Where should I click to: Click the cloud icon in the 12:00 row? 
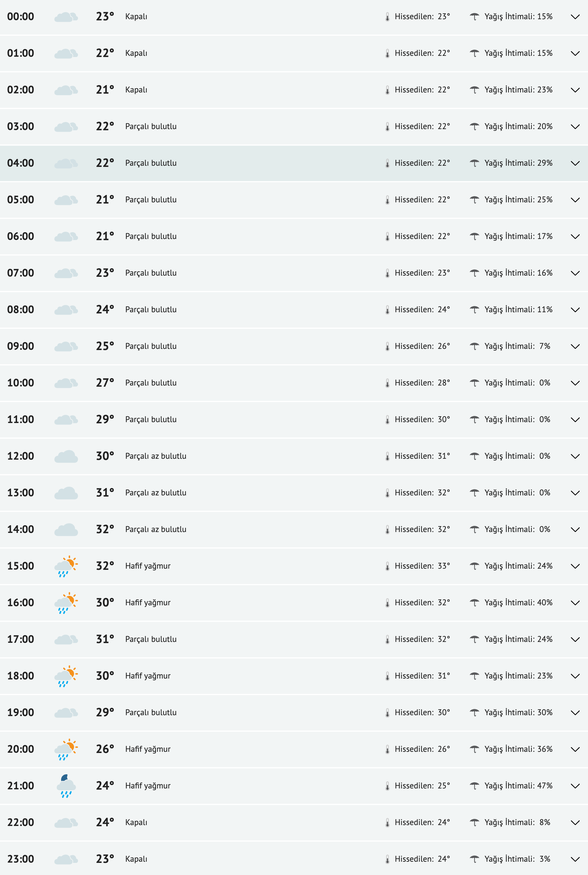tap(66, 456)
